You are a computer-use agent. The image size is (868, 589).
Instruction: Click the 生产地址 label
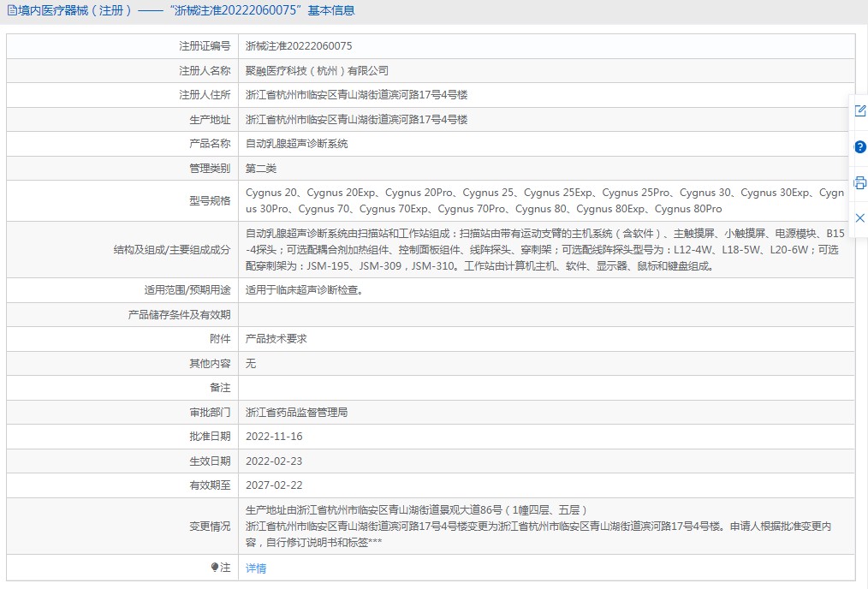pyautogui.click(x=210, y=120)
